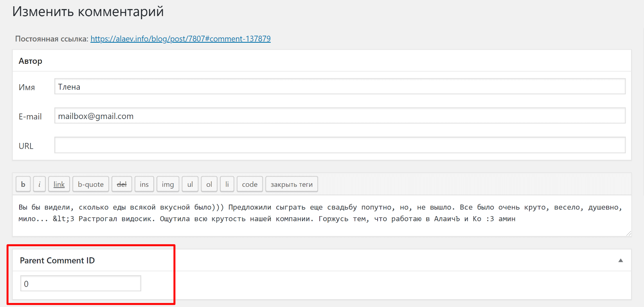Grab the comment textarea resize handle
Screen dimensions: 644x307
pyautogui.click(x=628, y=233)
